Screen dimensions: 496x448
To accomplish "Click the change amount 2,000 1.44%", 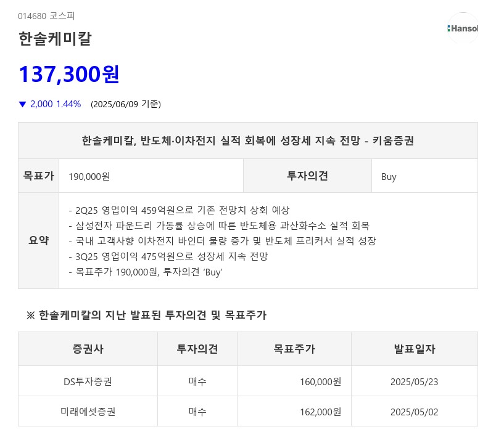I will 56,104.
